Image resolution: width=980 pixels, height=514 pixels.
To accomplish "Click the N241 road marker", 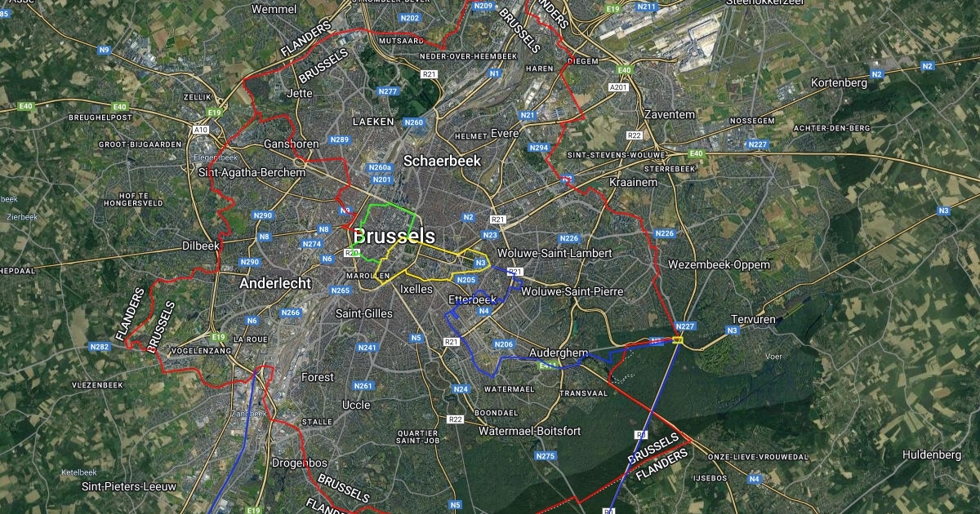I will [367, 348].
